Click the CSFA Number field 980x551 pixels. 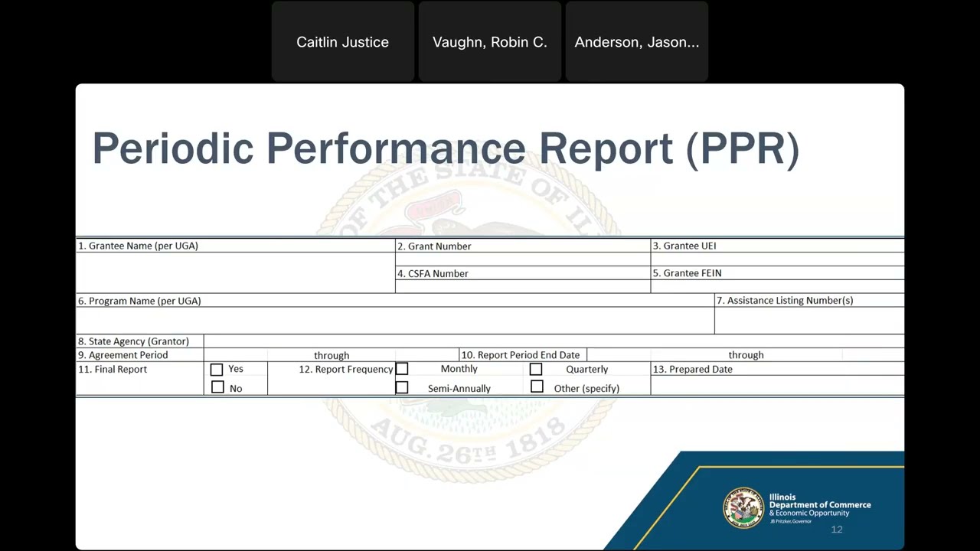tap(523, 286)
